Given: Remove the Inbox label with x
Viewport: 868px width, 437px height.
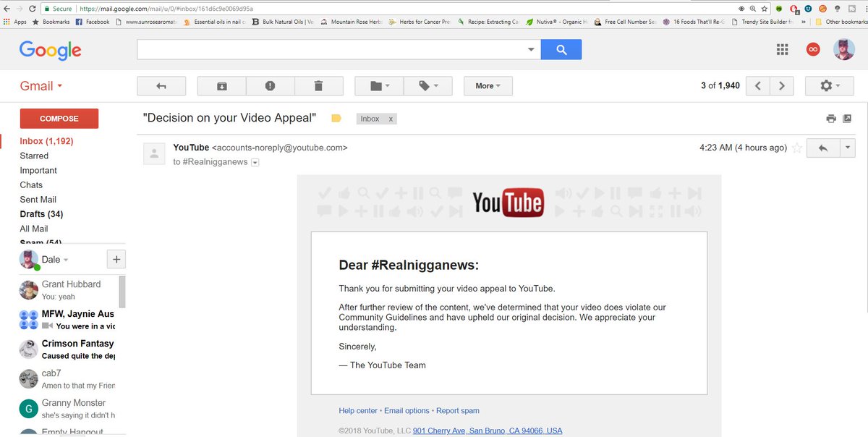Looking at the screenshot, I should (391, 119).
